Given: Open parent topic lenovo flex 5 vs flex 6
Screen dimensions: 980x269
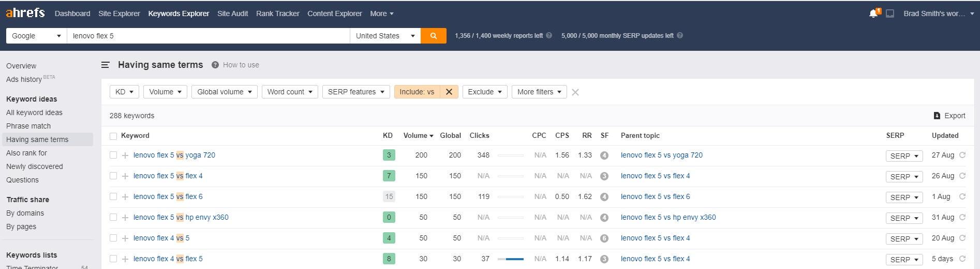Looking at the screenshot, I should [655, 196].
